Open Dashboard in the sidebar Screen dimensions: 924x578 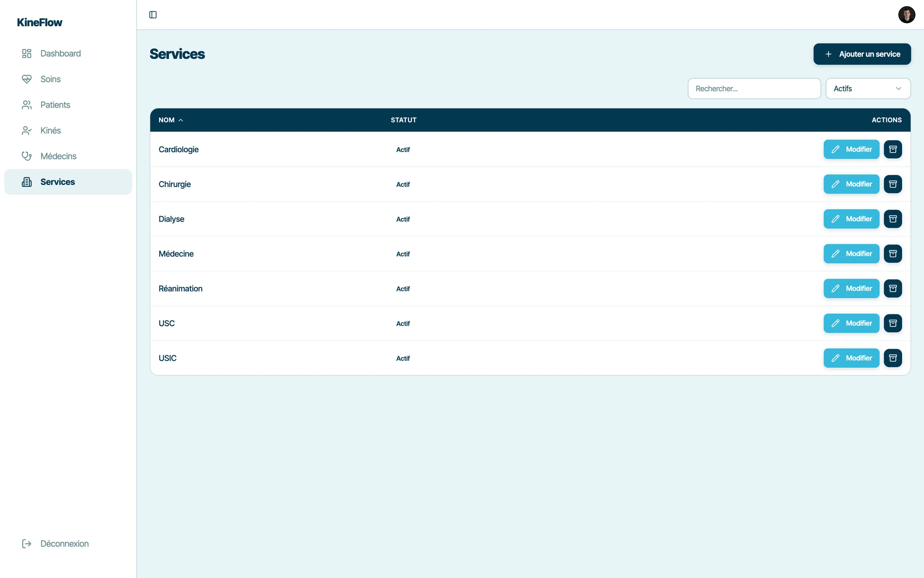[68, 54]
